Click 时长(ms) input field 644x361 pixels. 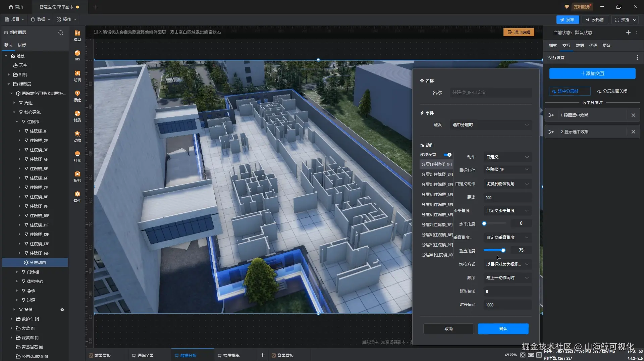(507, 305)
